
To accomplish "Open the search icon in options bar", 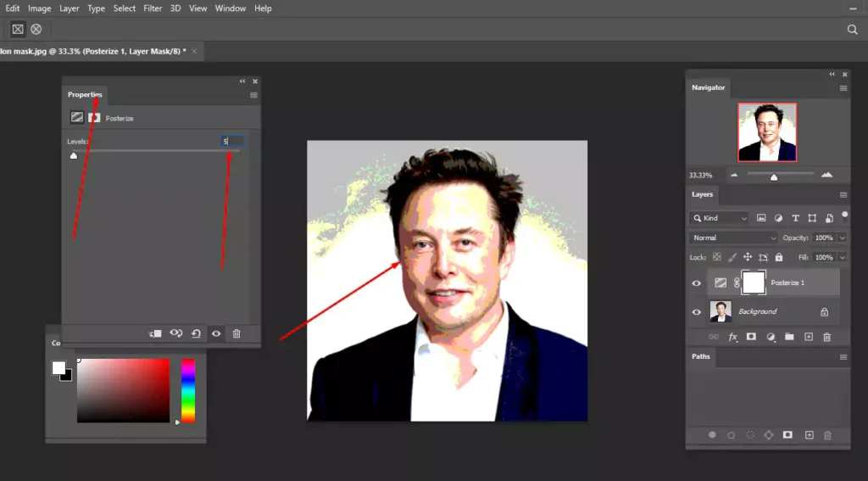I will click(x=852, y=29).
